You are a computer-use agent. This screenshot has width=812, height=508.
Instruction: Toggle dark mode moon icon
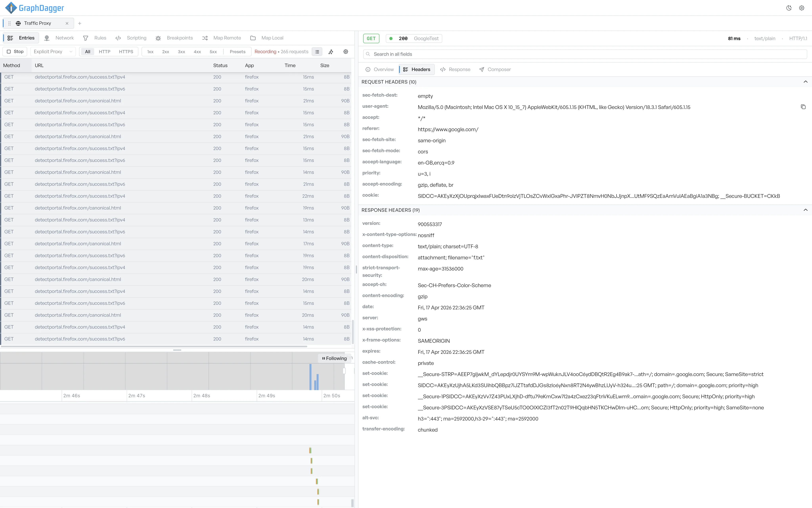click(x=789, y=8)
